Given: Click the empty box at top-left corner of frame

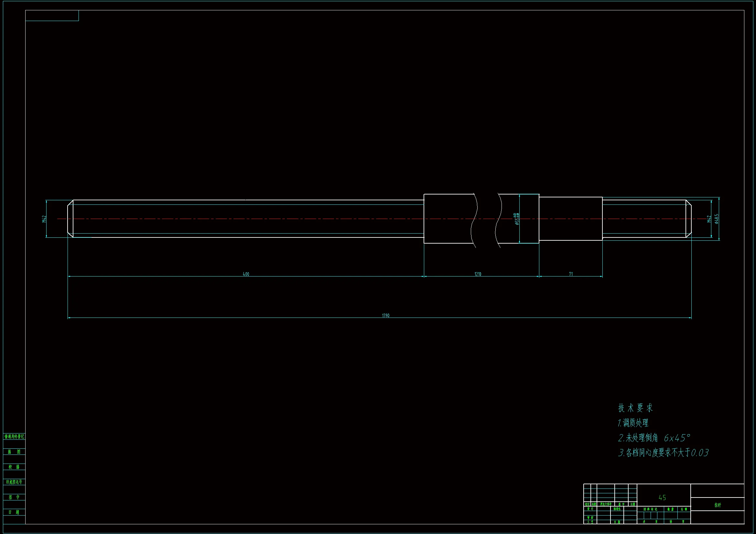Looking at the screenshot, I should coord(52,16).
